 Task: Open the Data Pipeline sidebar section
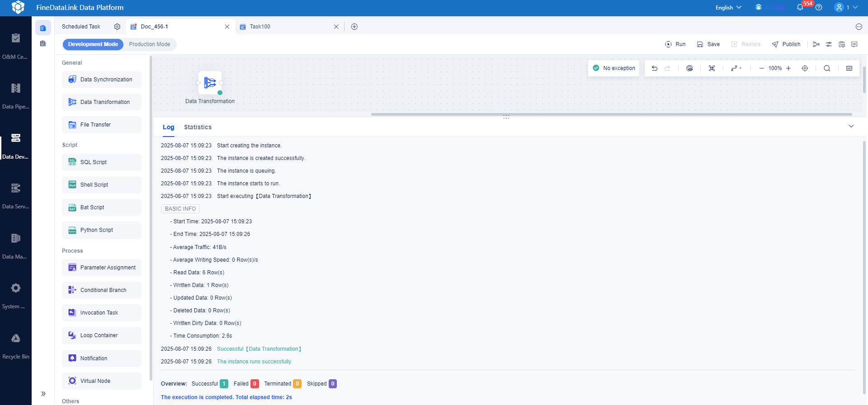[16, 96]
